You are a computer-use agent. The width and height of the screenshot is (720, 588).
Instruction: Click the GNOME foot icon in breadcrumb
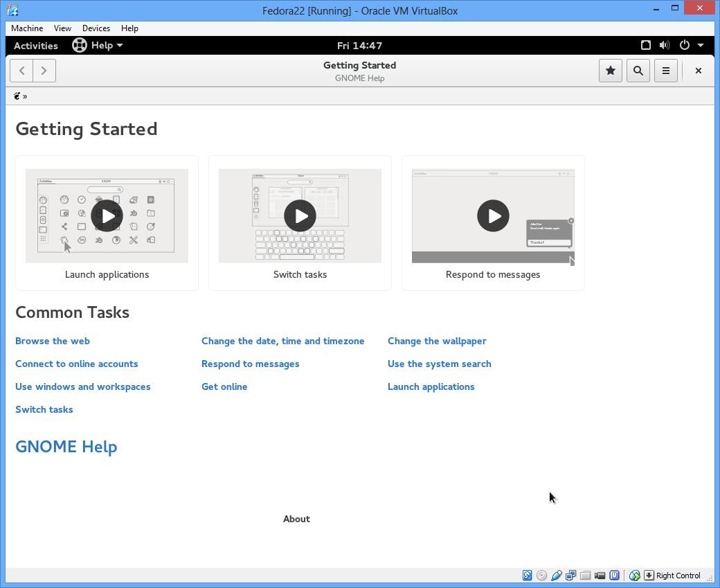coord(17,96)
